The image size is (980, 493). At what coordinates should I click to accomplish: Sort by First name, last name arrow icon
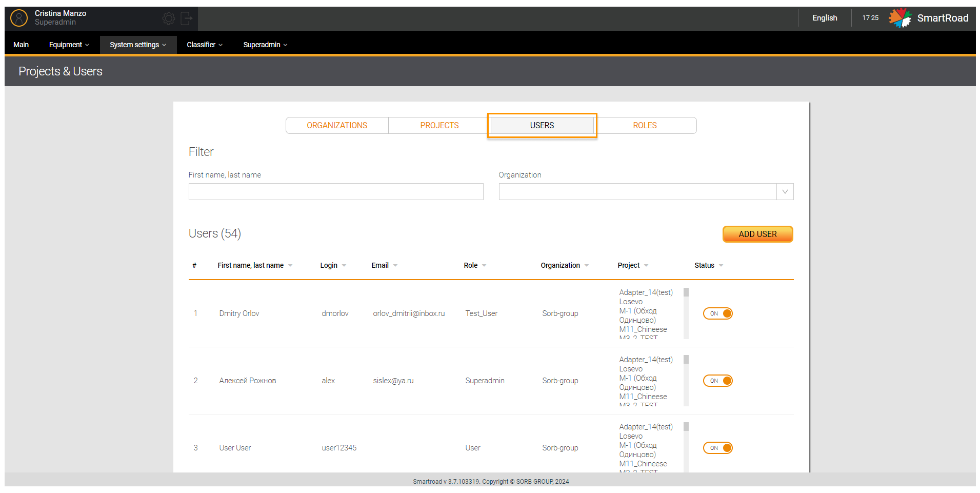[290, 266]
